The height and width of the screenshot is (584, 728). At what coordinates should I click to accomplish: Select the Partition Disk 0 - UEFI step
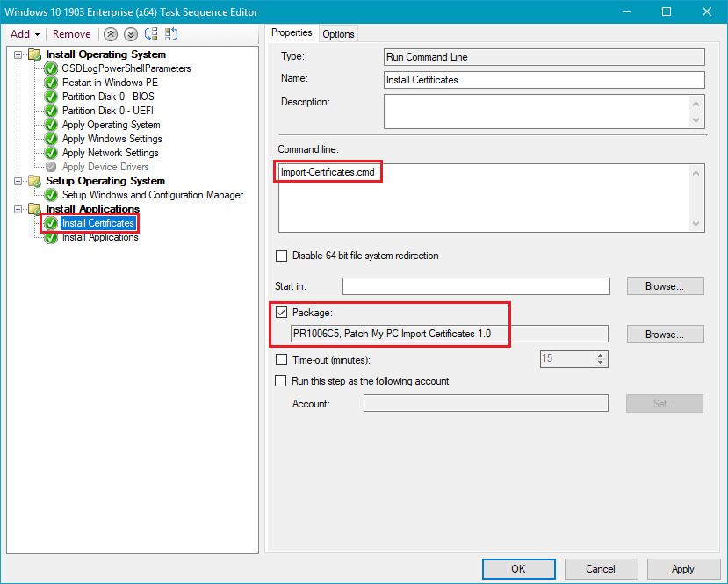pyautogui.click(x=108, y=111)
